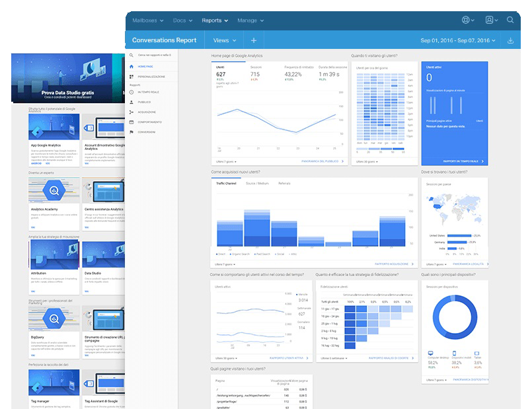
Task: Open the Sep 01 - Sep 07 date range
Action: [x=458, y=40]
